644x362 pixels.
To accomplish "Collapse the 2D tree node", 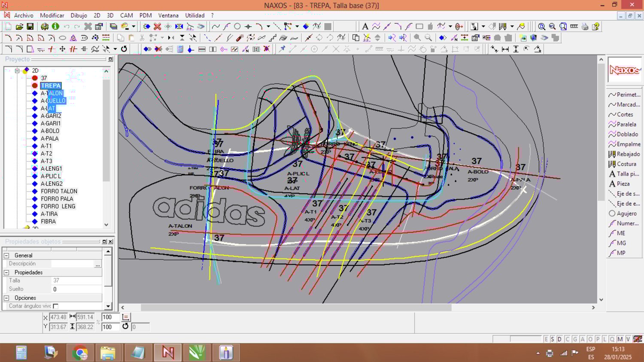I will click(17, 70).
